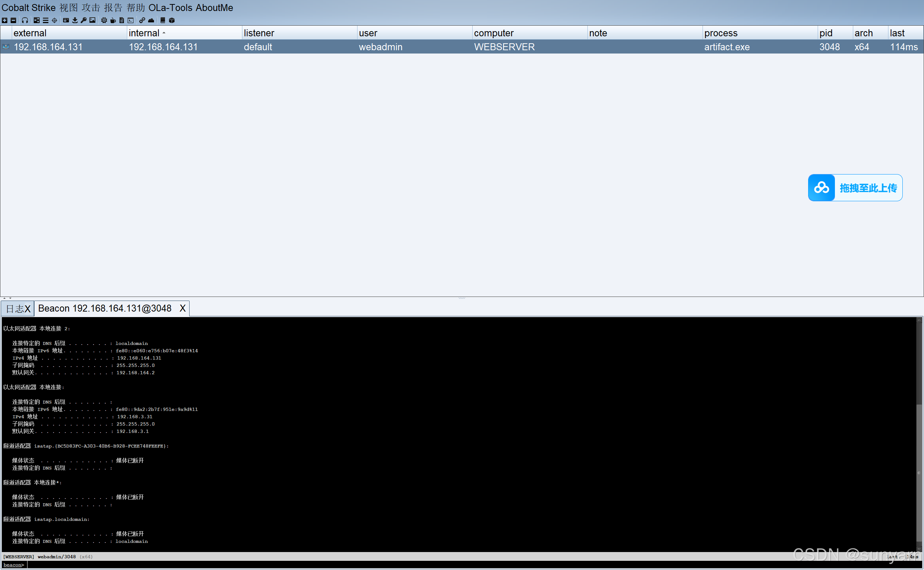This screenshot has height=570, width=924.
Task: Click the chain link host file icon
Action: [142, 21]
